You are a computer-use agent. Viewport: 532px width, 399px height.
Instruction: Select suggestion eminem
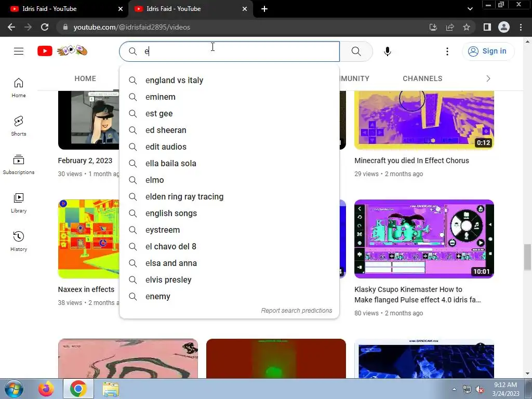229,97
